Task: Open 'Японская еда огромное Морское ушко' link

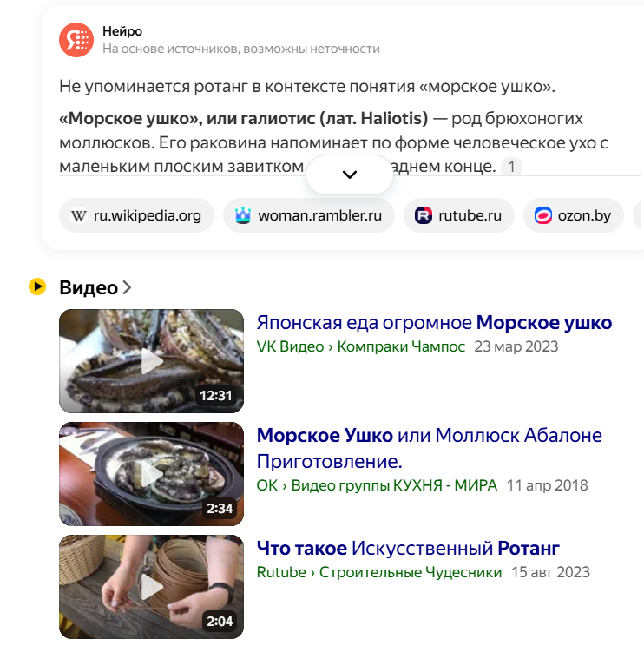Action: [434, 323]
